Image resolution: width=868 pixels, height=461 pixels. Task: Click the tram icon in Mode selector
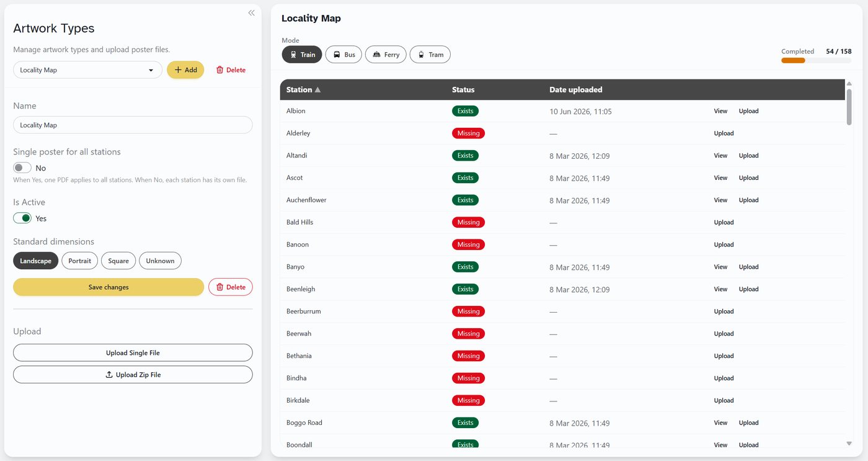click(x=421, y=55)
